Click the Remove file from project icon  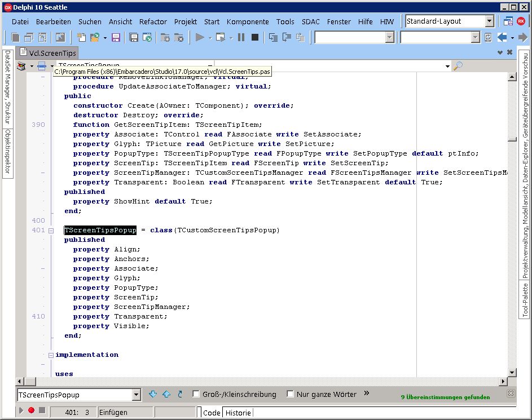point(179,37)
